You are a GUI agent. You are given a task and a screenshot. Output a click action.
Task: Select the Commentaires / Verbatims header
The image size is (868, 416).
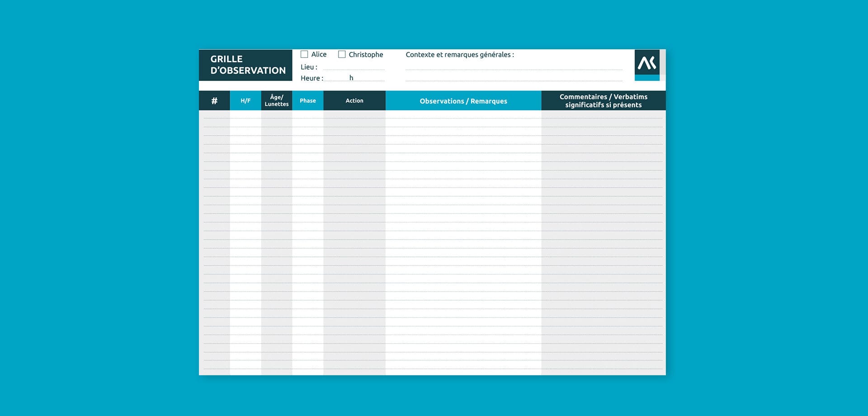pos(604,100)
